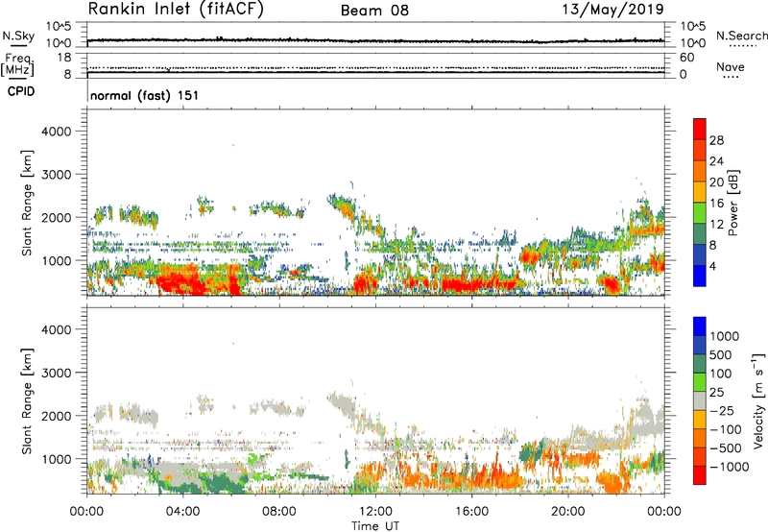Pick the light green 12–16 dB power segment
Image resolution: width=768 pixels, height=532 pixels.
(x=700, y=213)
